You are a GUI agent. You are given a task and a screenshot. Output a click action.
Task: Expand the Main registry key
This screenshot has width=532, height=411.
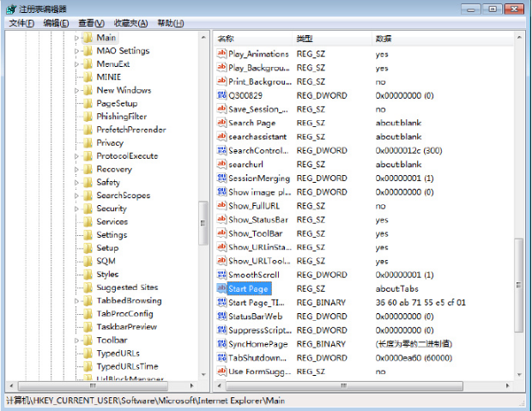[76, 38]
